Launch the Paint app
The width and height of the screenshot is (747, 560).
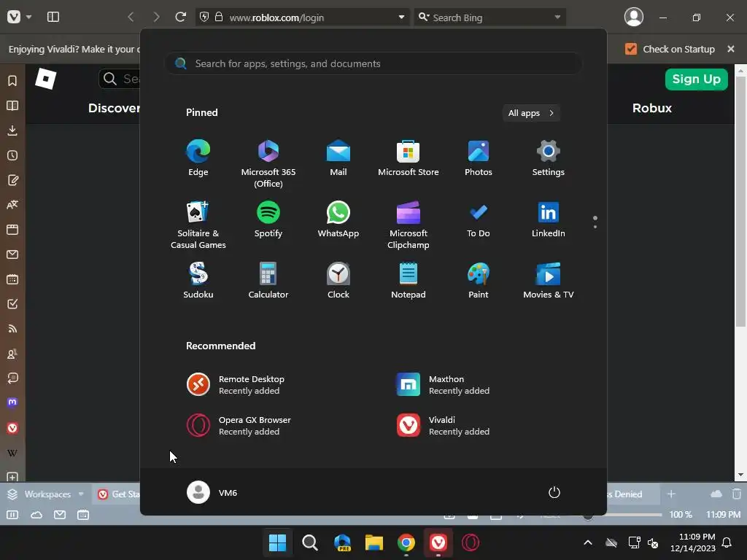[479, 281]
